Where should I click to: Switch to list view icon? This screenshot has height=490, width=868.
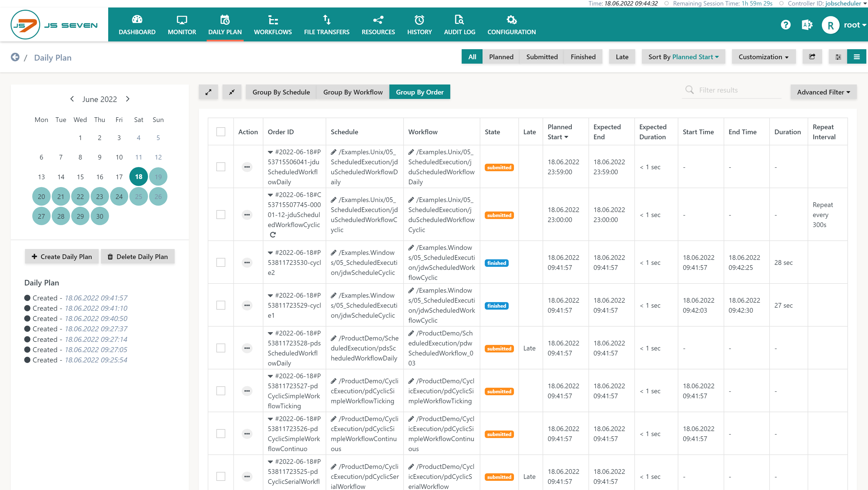[856, 57]
